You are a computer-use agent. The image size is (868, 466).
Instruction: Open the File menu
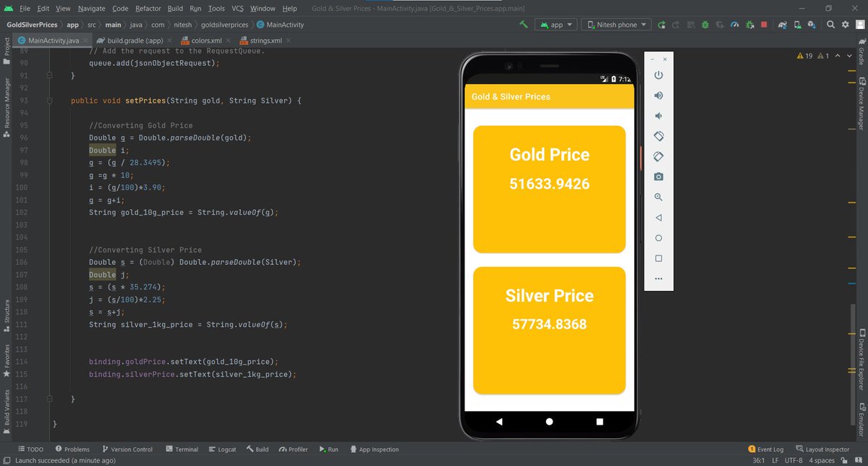point(25,8)
